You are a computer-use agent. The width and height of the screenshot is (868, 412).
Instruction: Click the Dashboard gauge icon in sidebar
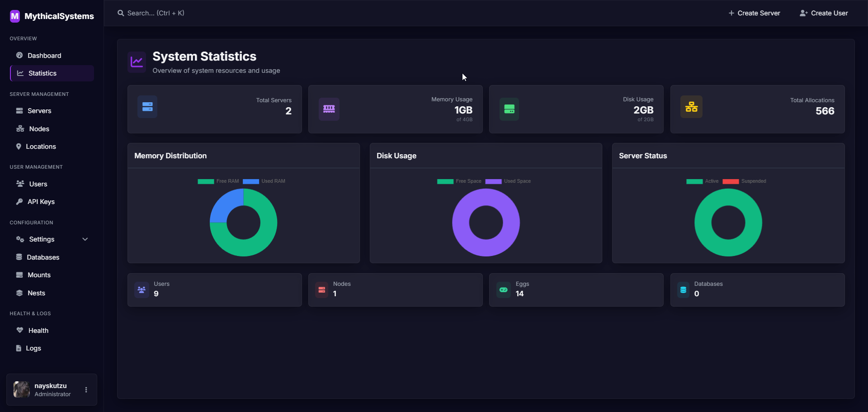click(19, 55)
